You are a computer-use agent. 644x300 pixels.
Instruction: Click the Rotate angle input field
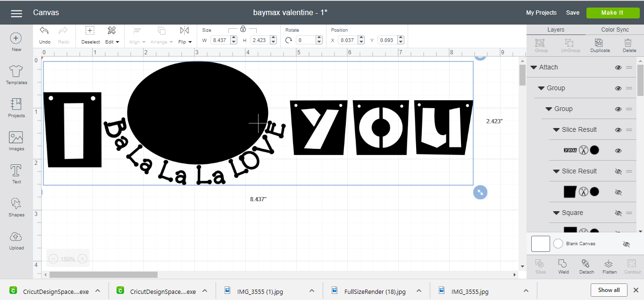306,40
